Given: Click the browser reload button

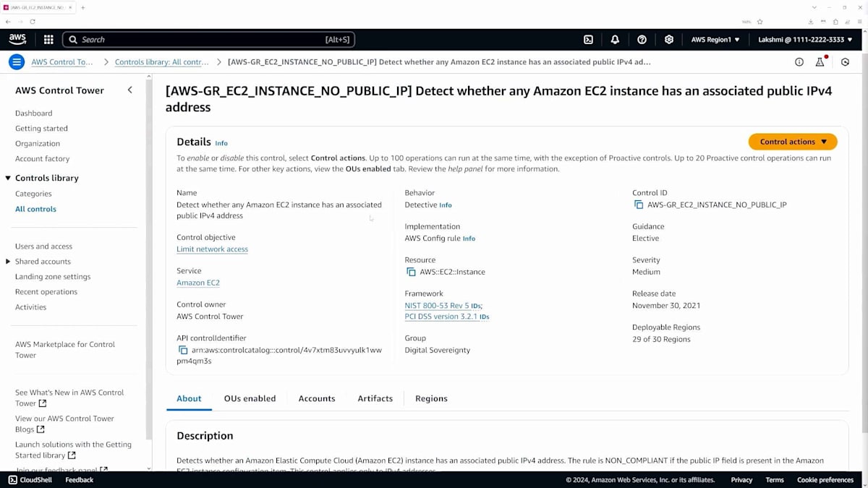Looking at the screenshot, I should (33, 22).
